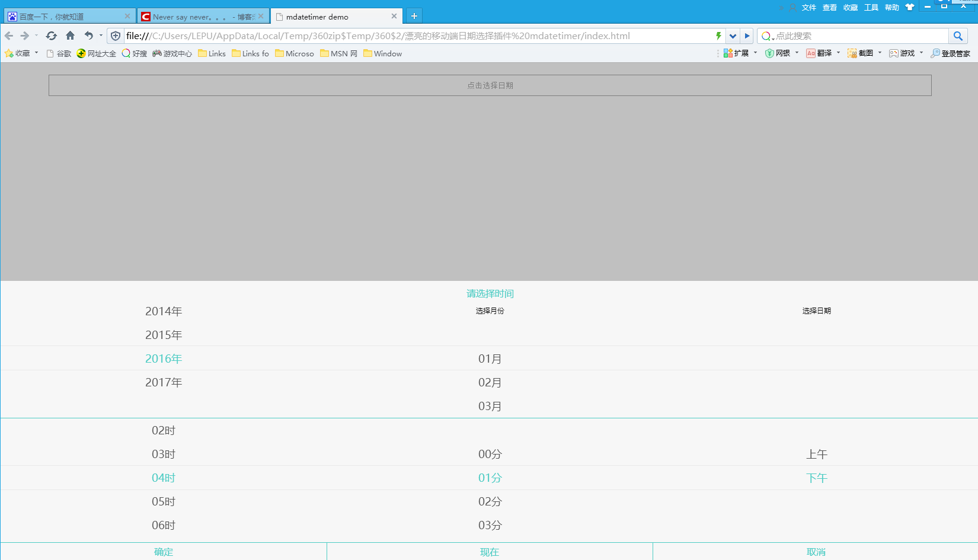Expand the 翻译 dropdown arrow
978x560 pixels.
coord(838,53)
